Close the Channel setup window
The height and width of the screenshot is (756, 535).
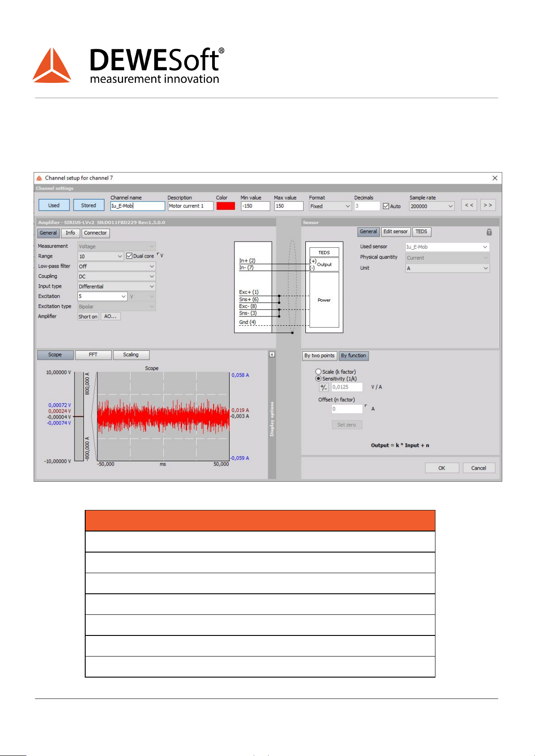coord(495,178)
